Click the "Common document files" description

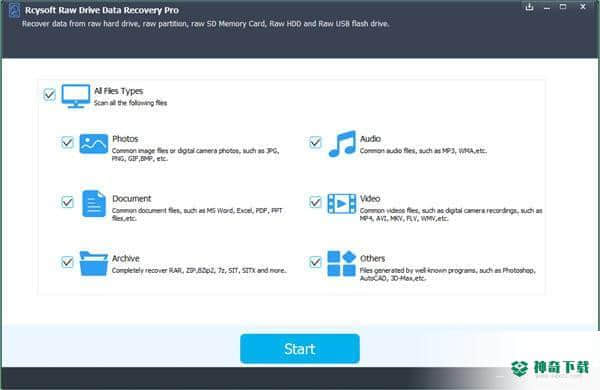coord(197,214)
